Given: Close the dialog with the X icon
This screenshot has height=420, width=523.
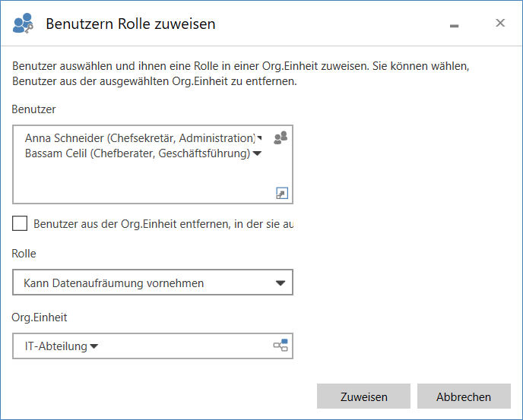Looking at the screenshot, I should point(500,24).
